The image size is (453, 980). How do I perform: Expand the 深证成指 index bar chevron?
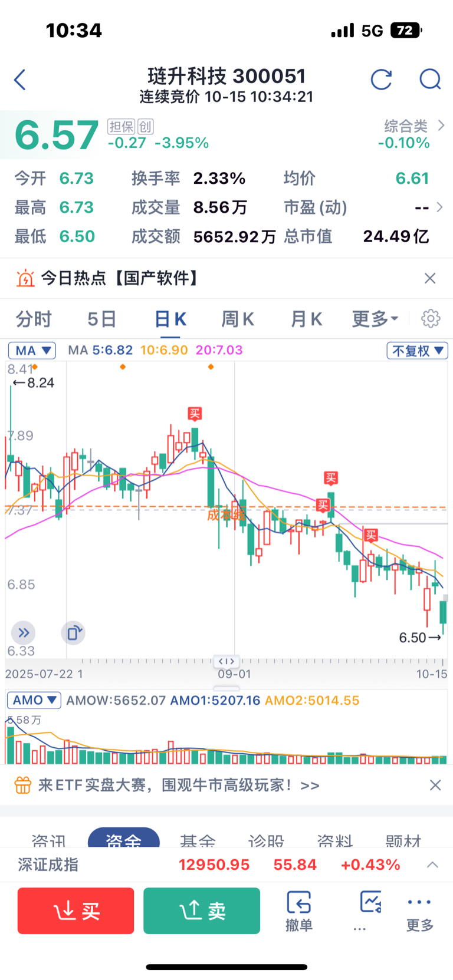point(432,864)
